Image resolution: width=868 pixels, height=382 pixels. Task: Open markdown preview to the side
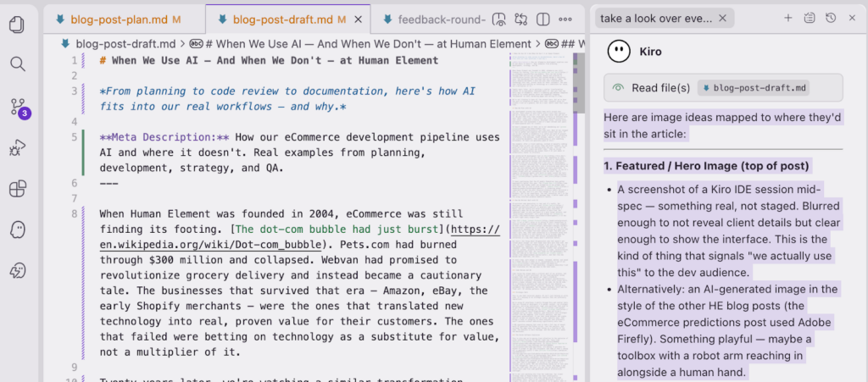(x=499, y=19)
